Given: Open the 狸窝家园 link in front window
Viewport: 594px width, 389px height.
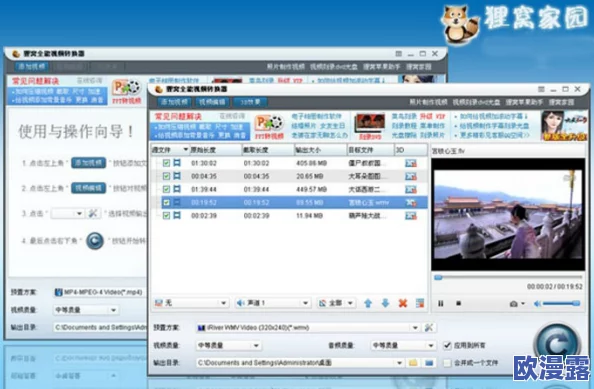Looking at the screenshot, I should coord(561,102).
